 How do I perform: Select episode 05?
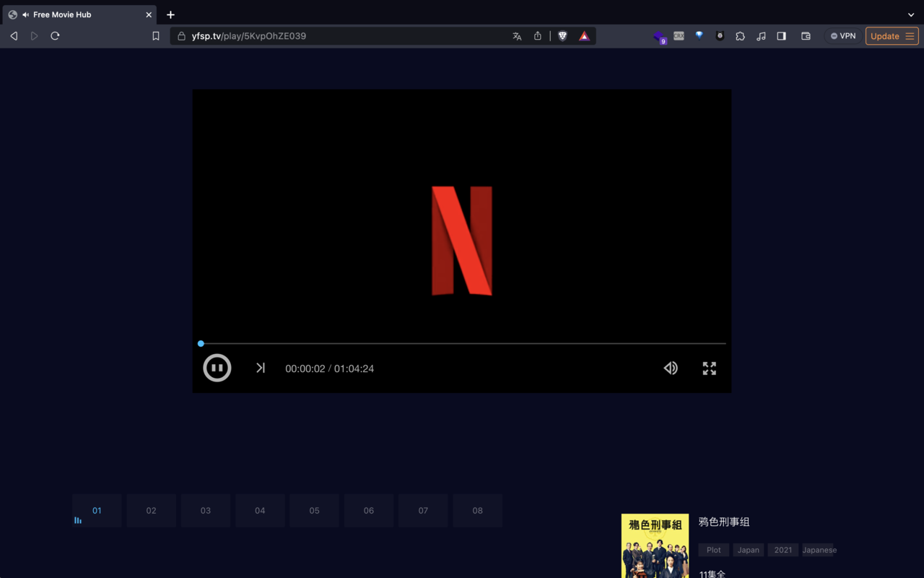(314, 510)
